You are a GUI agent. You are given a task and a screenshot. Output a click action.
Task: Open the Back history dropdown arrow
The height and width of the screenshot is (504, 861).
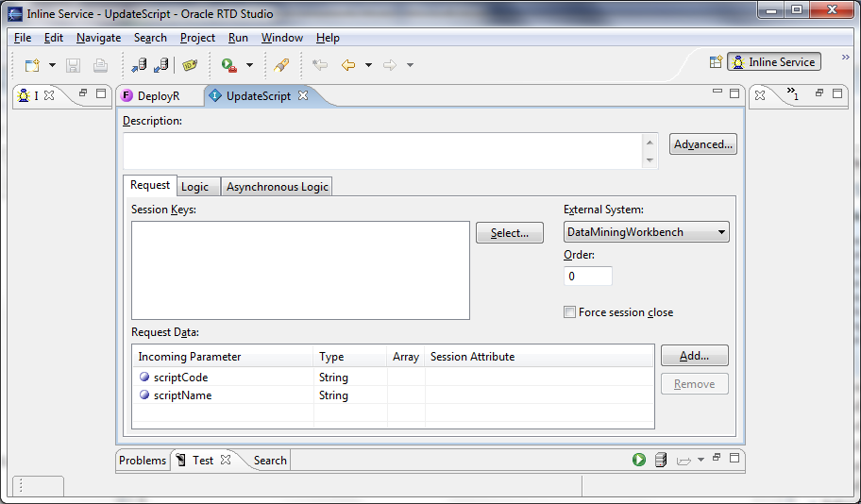pyautogui.click(x=368, y=65)
